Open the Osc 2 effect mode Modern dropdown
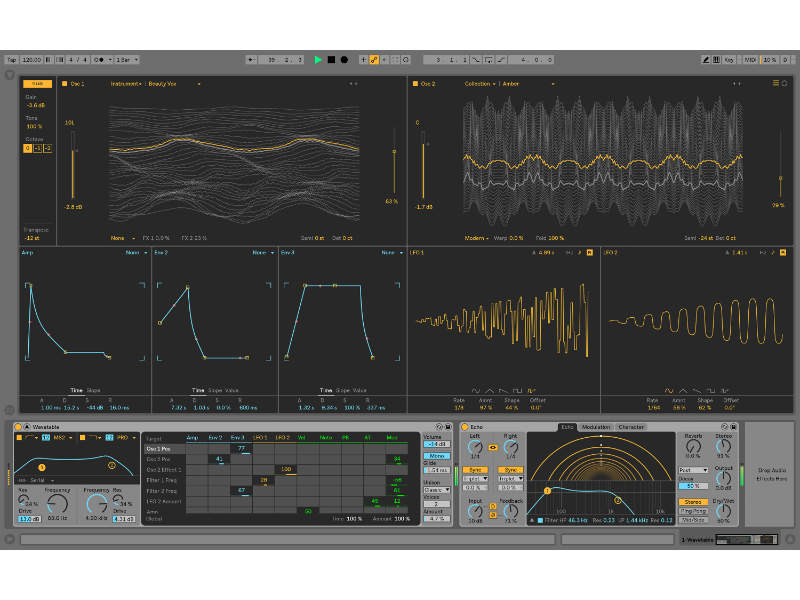Viewport: 800px width, 600px height. click(477, 238)
